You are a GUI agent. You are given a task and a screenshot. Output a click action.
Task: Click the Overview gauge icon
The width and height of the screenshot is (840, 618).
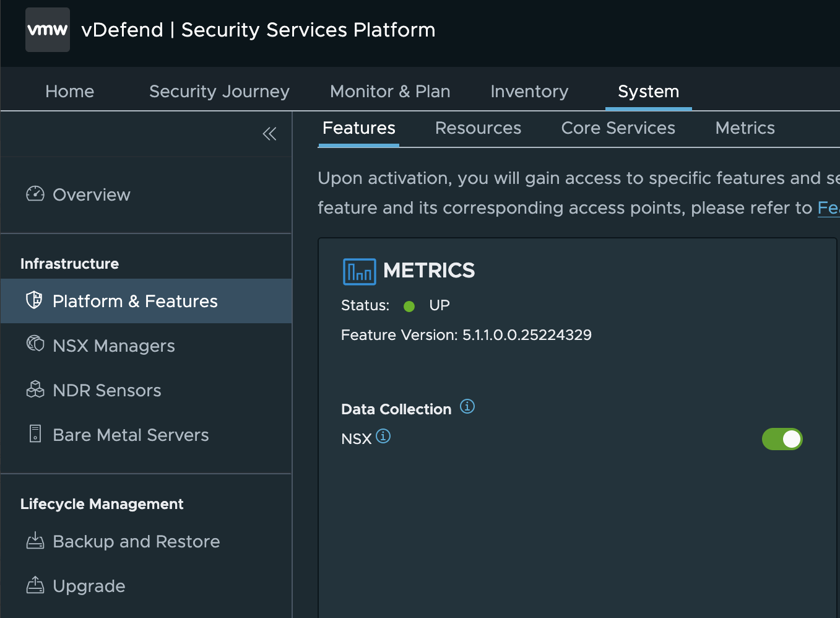click(x=35, y=194)
